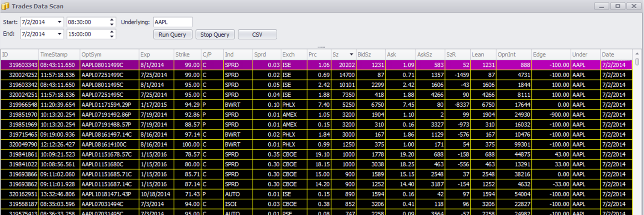Click SzR value -8337 cell
Screen dimensions: 644x215
click(458, 104)
